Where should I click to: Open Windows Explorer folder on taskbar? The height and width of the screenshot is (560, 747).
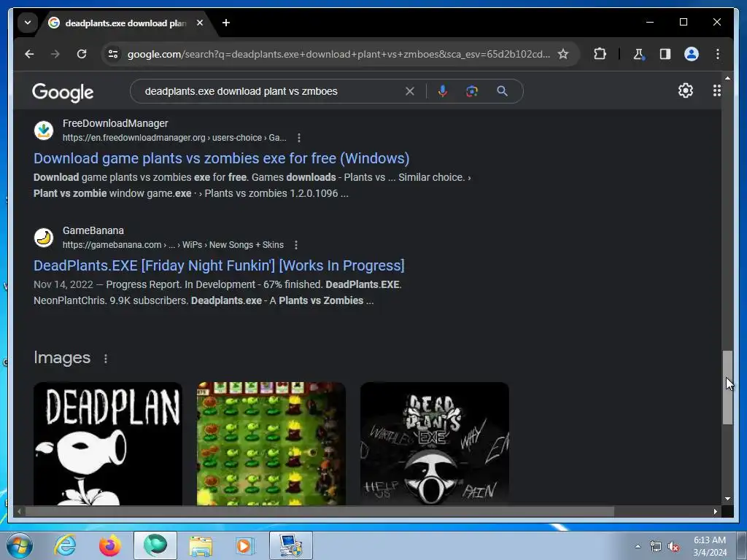pos(201,545)
